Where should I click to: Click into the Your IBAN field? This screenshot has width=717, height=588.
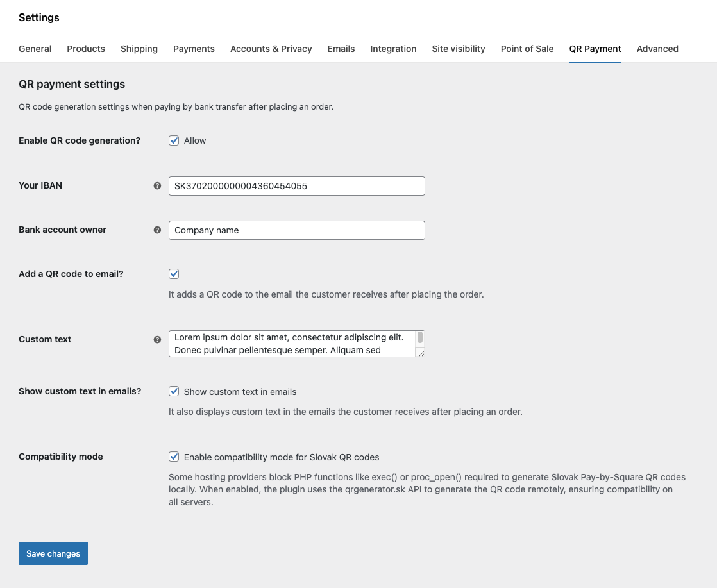[296, 186]
